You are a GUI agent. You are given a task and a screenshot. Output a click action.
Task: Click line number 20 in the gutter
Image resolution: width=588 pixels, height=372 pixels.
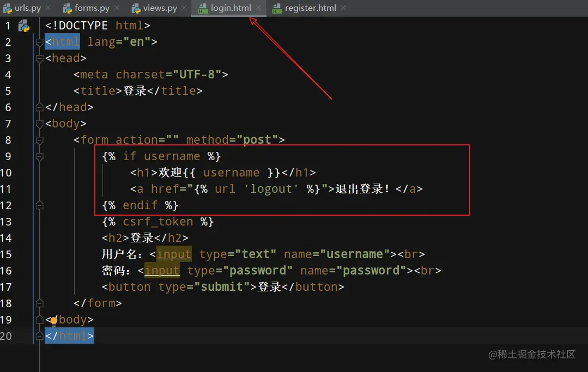(x=6, y=336)
